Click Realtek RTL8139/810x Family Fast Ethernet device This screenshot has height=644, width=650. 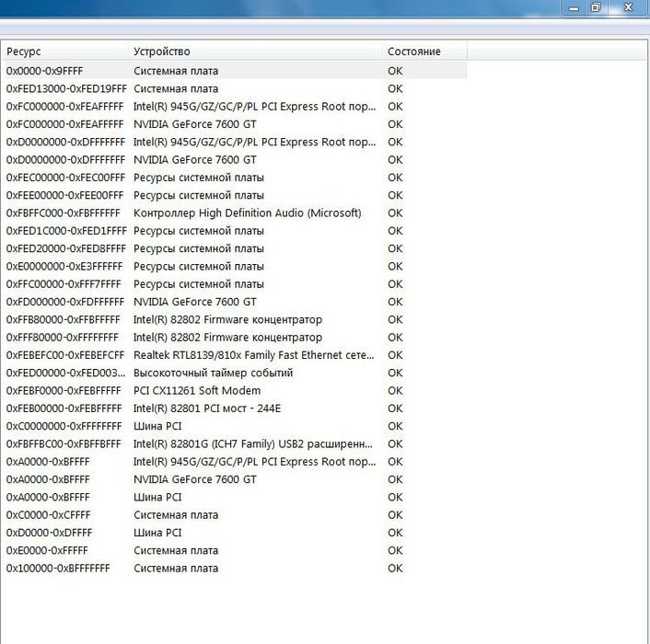point(254,355)
